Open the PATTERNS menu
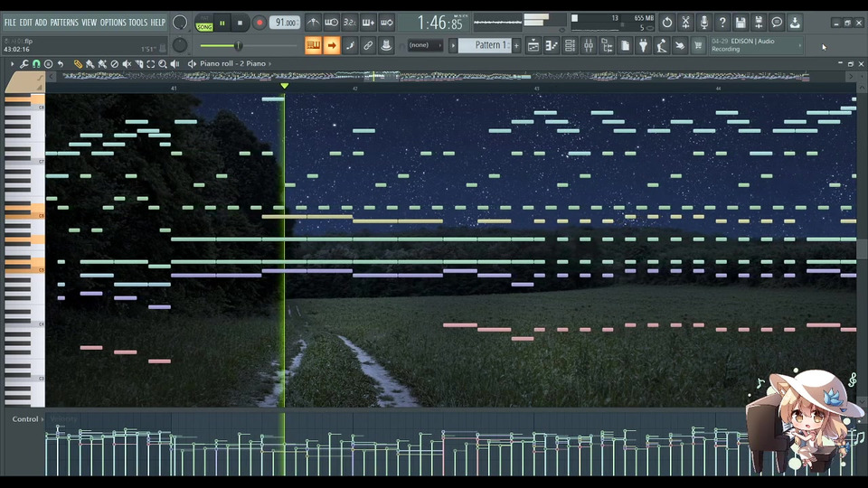This screenshot has height=488, width=868. point(64,23)
